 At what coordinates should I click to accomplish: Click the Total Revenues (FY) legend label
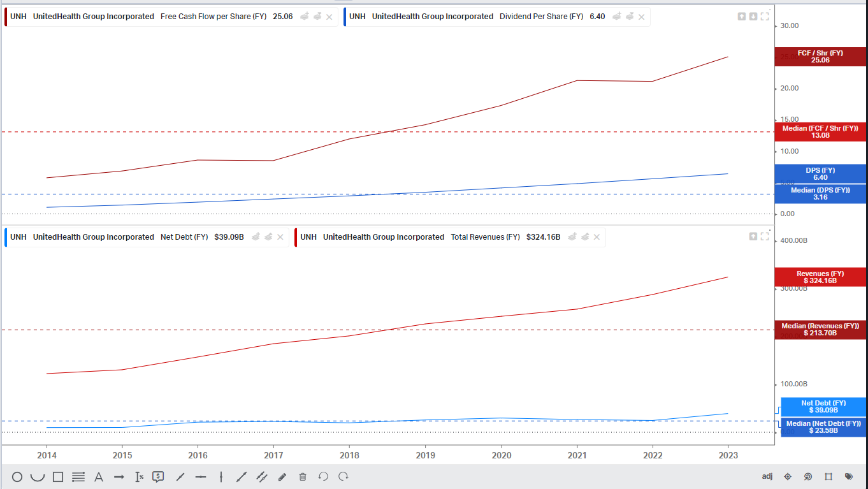coord(486,237)
